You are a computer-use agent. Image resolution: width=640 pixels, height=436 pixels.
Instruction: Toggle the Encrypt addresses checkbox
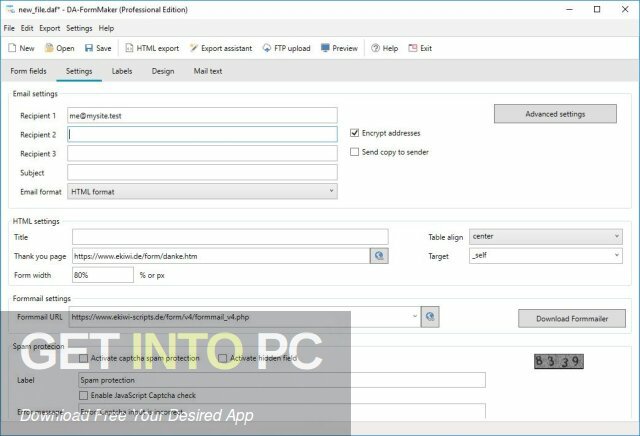click(x=355, y=133)
